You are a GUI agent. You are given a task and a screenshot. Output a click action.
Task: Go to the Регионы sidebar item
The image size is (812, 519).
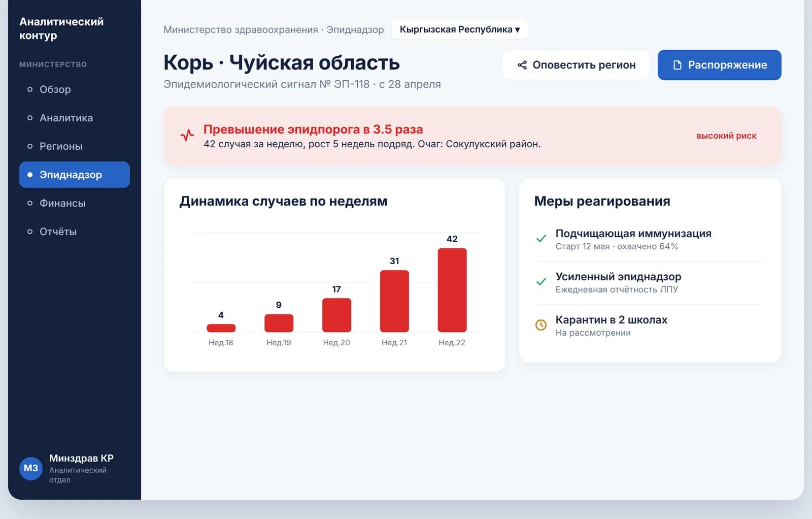[x=75, y=146]
